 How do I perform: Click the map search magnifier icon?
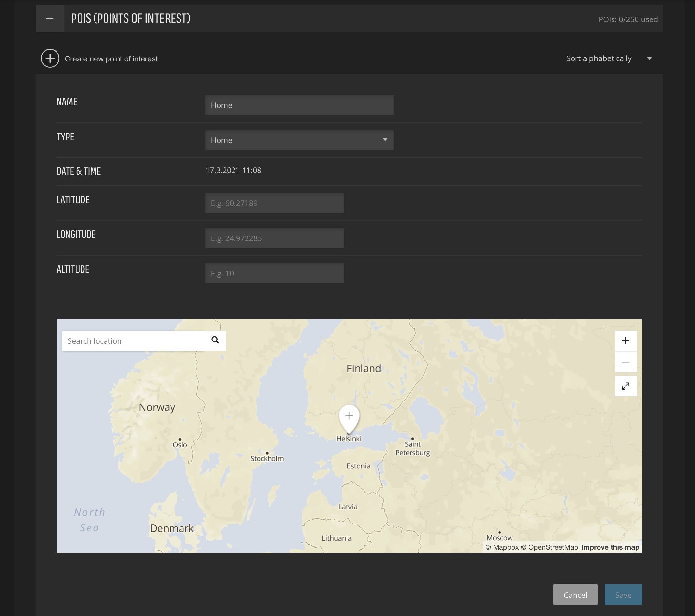pyautogui.click(x=215, y=340)
